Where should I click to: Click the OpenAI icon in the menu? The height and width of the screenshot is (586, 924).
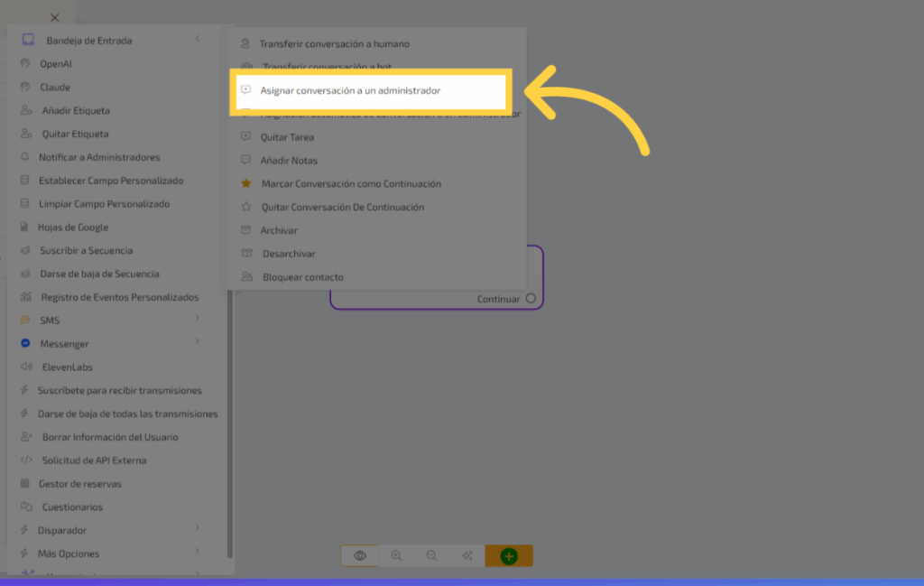tap(26, 64)
